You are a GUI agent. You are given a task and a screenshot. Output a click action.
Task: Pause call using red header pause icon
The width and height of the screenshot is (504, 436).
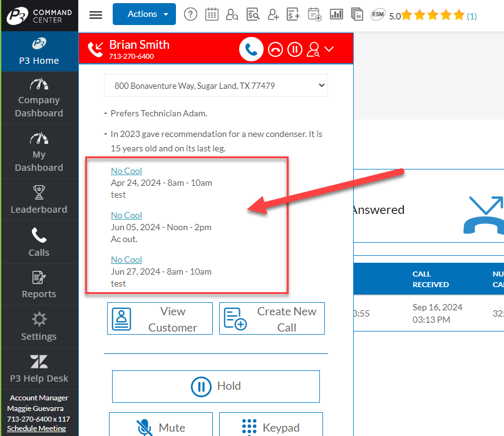click(x=294, y=49)
